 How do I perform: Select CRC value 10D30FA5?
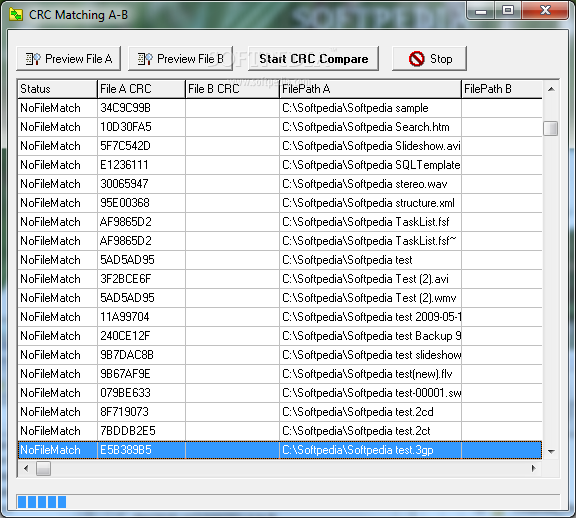(x=126, y=127)
